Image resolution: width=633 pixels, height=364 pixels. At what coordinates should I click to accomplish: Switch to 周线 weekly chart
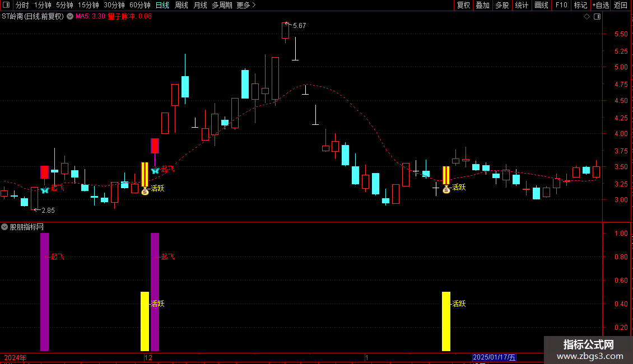tap(181, 5)
